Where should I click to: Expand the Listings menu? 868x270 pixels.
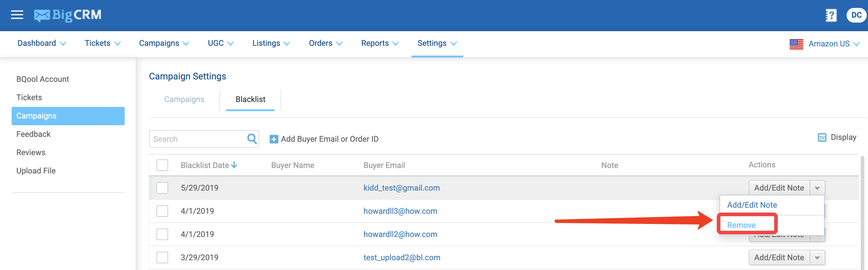(271, 43)
